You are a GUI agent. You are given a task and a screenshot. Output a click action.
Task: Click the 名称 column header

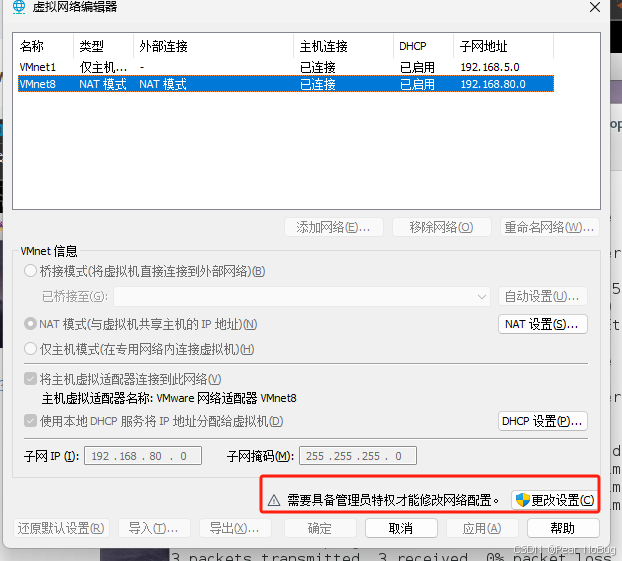(43, 46)
